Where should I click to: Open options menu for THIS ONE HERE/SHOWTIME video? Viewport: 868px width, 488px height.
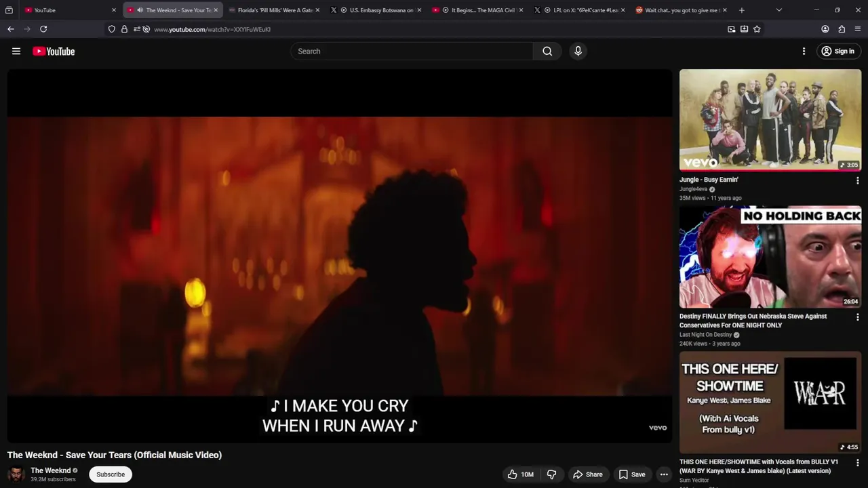[857, 463]
